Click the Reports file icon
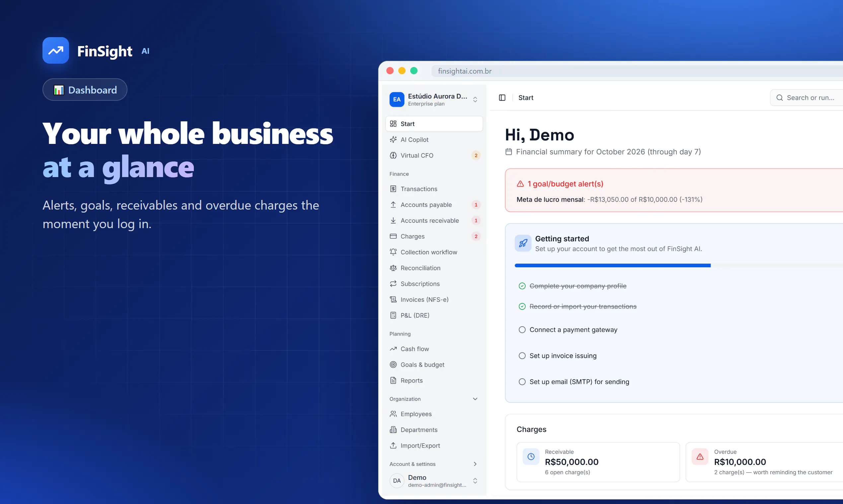The image size is (843, 504). 393,380
